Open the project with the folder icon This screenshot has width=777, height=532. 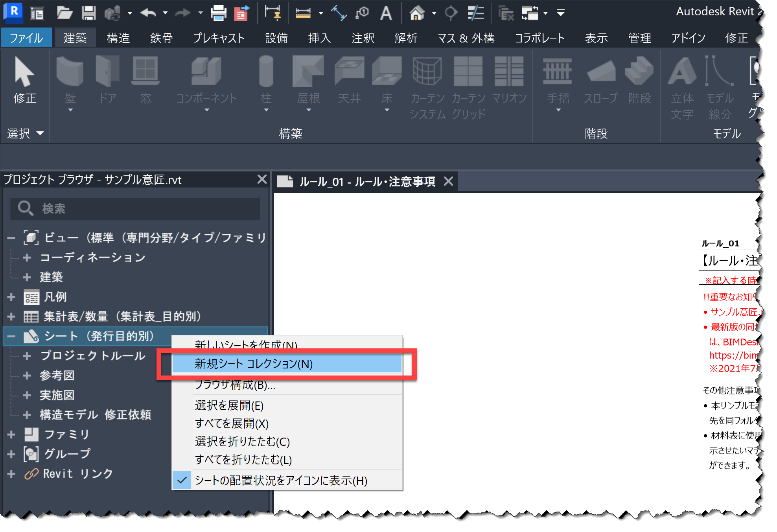coord(64,13)
